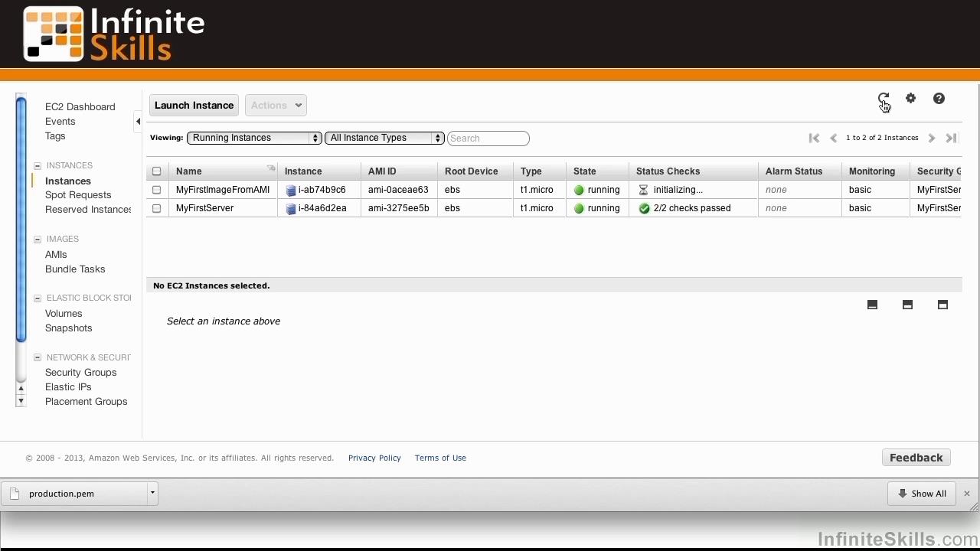Open AMIs in the sidebar

[56, 255]
